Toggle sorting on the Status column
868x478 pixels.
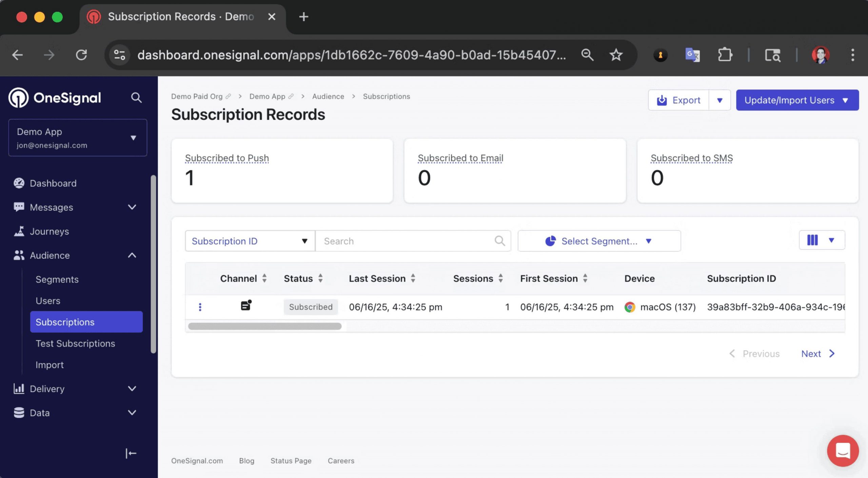tap(320, 278)
